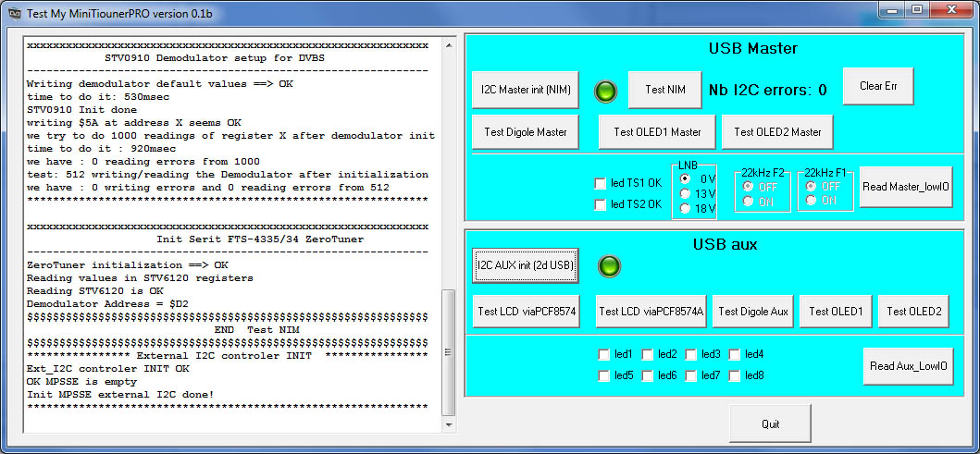Image resolution: width=980 pixels, height=454 pixels.
Task: Set 22kHz F2 to ON
Action: pos(748,201)
